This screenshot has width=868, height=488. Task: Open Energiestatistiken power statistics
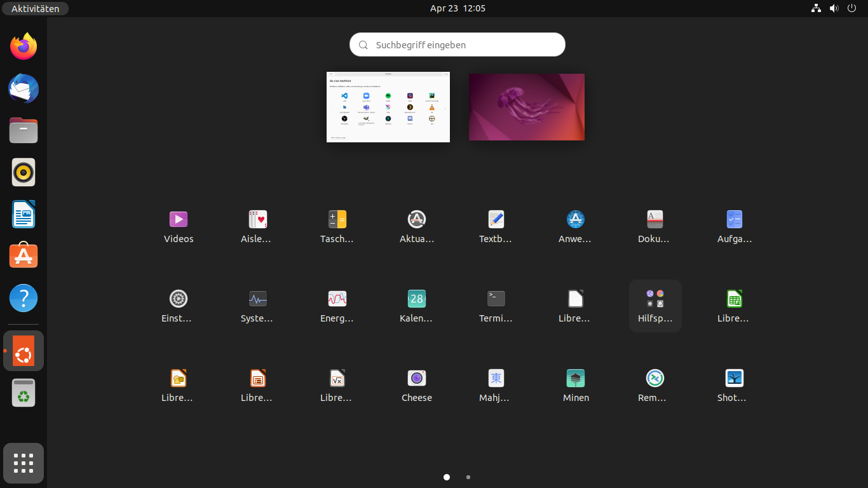click(337, 306)
